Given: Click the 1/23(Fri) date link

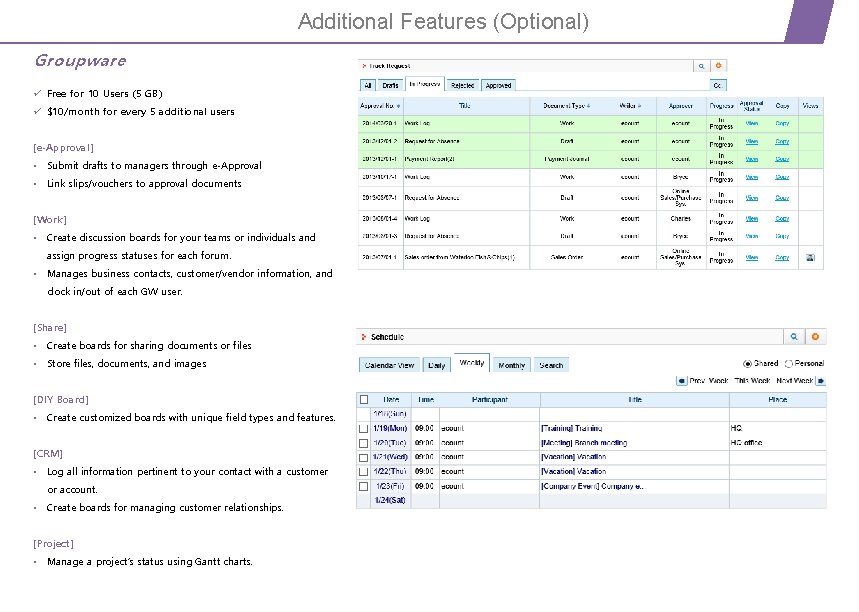Looking at the screenshot, I should (390, 486).
